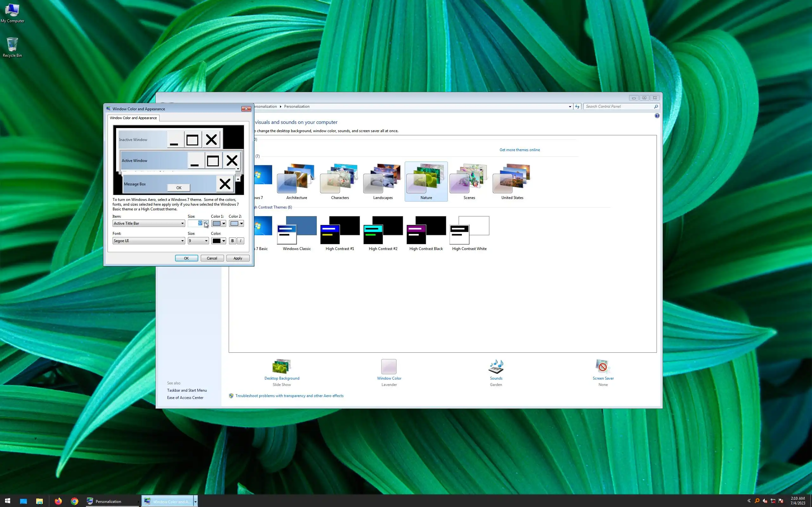Click the Personalization breadcrumb in address bar

[297, 107]
